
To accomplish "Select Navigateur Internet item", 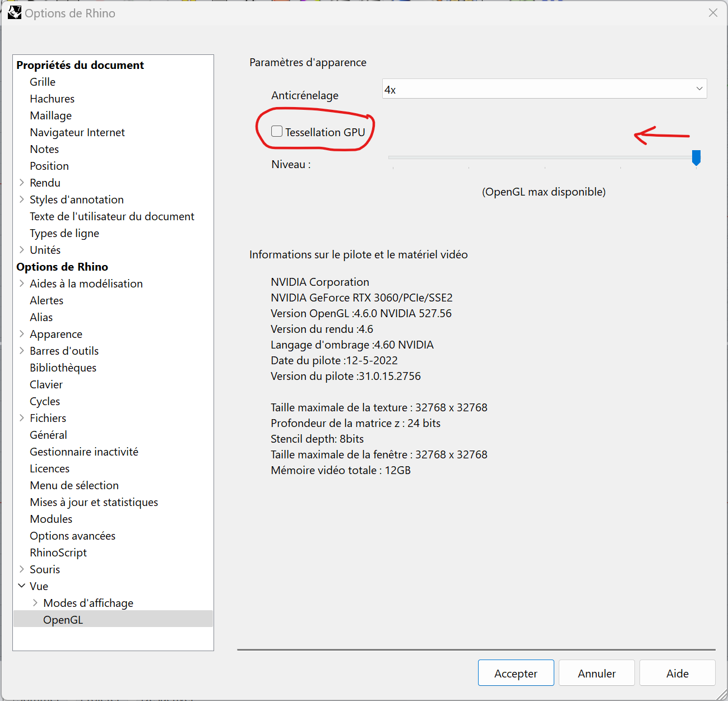I will tap(77, 132).
